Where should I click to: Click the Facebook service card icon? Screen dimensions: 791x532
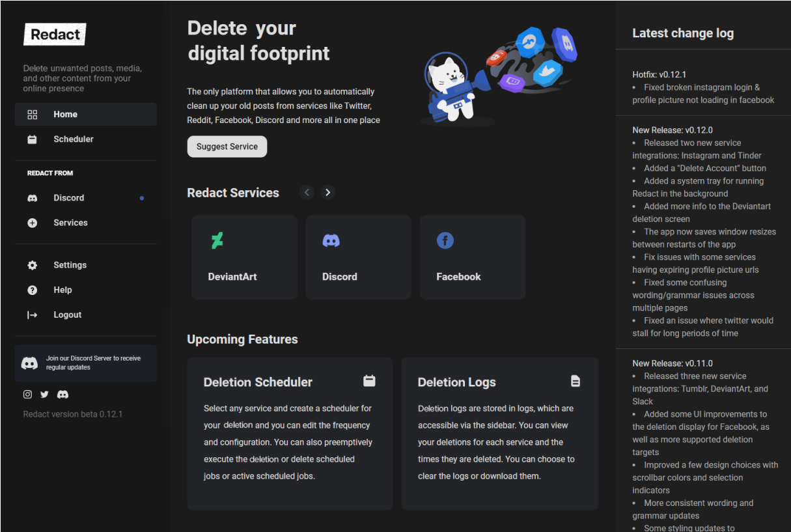tap(445, 240)
